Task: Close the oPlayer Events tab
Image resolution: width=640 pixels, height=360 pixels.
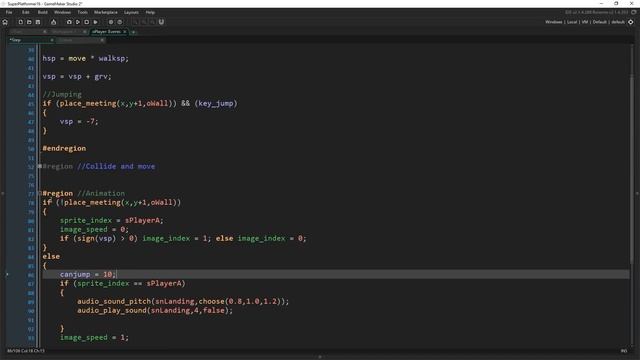Action: click(125, 31)
